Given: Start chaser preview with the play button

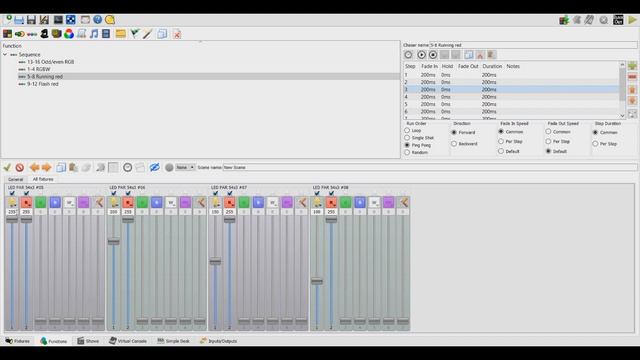Looking at the screenshot, I should 421,55.
